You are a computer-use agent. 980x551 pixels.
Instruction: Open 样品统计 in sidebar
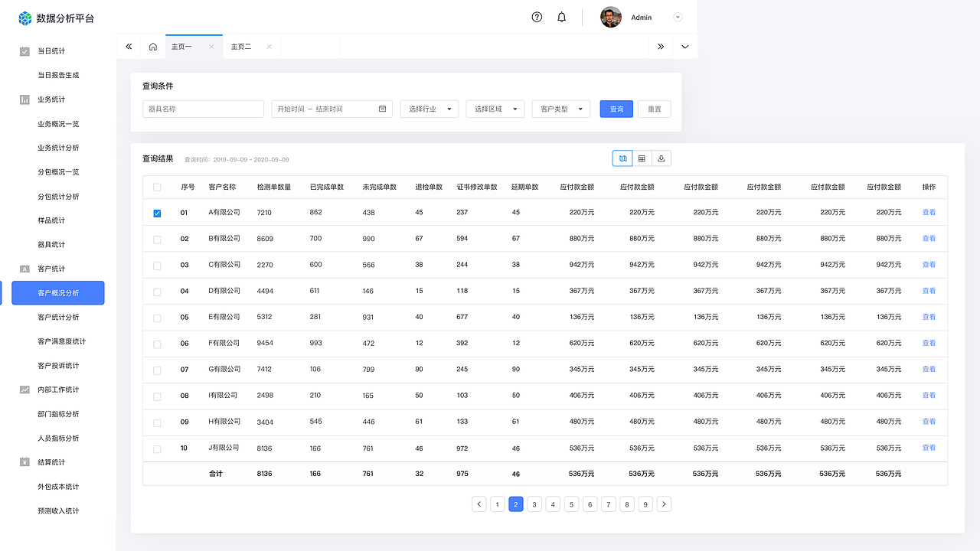pos(51,220)
